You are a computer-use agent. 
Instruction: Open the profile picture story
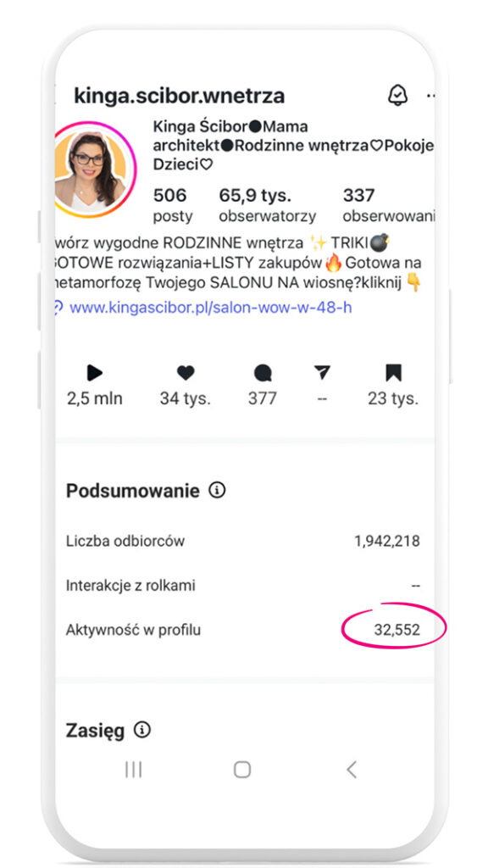click(x=94, y=170)
